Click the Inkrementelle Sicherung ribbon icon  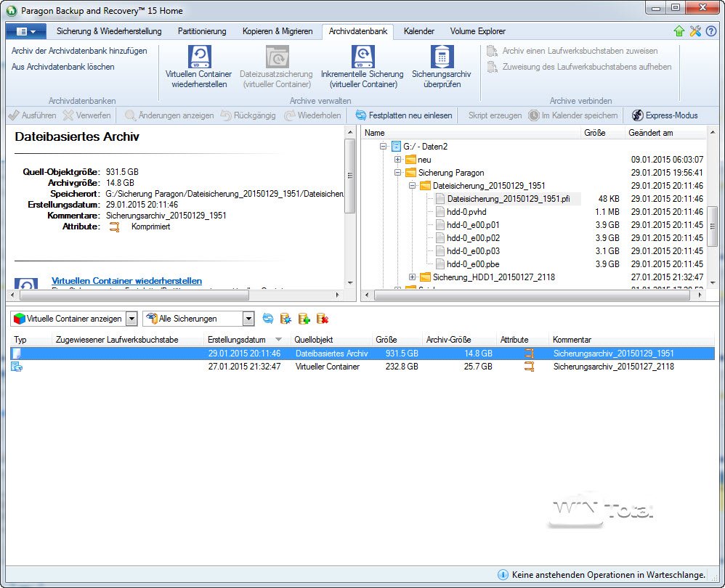coord(362,57)
